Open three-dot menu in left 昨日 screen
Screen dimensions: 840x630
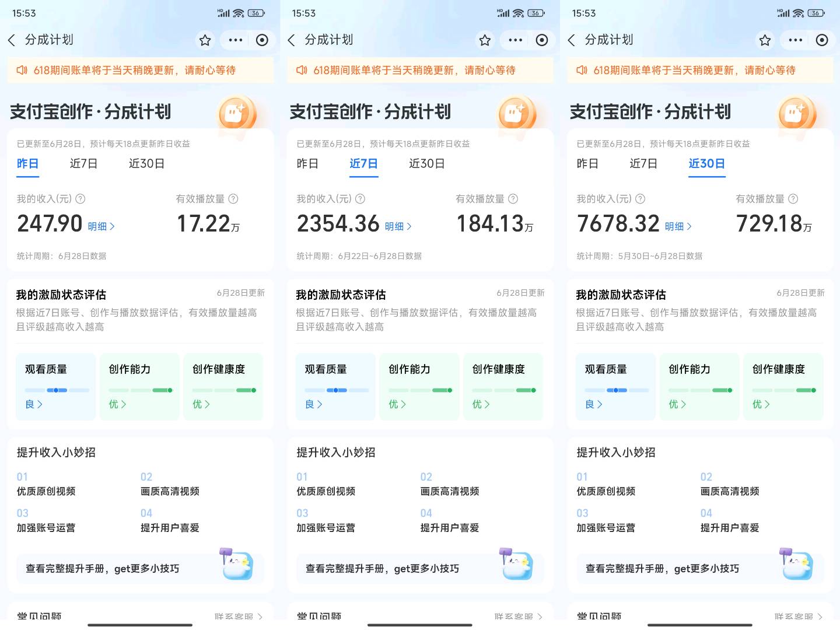tap(236, 40)
